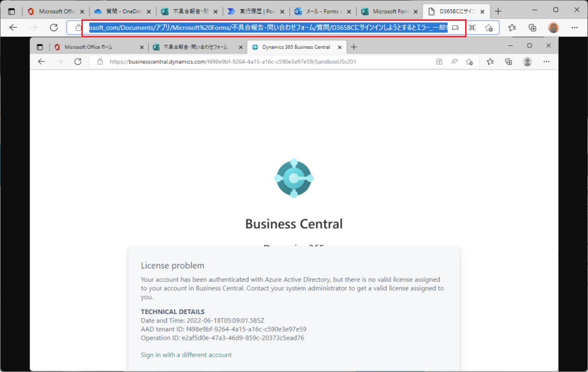Select the D365BCにサイン tab
This screenshot has height=372, width=588.
tap(457, 11)
